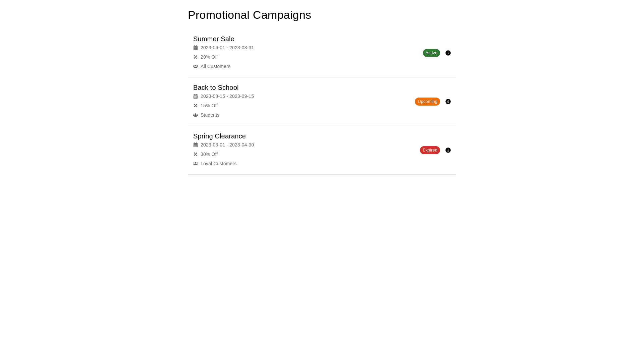
Task: Select the Summer Sale campaign title
Action: pos(214,39)
